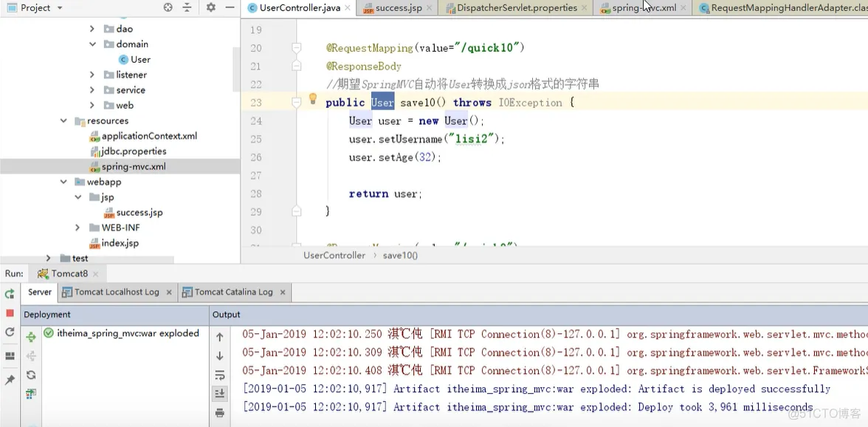The width and height of the screenshot is (868, 427).
Task: Collapse the save10 method using the editor gutter
Action: pyautogui.click(x=296, y=101)
